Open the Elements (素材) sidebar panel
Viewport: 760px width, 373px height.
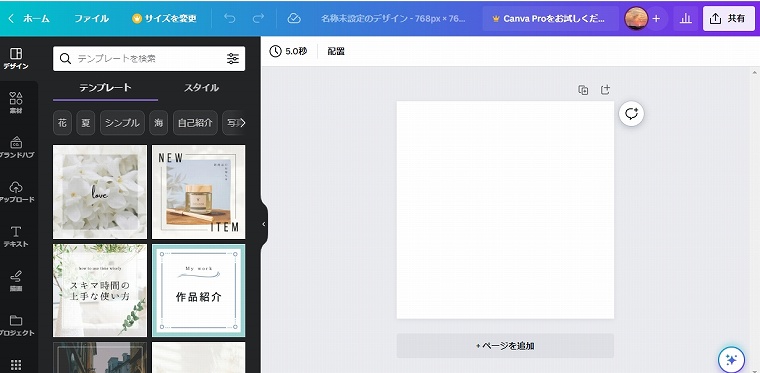tap(16, 103)
